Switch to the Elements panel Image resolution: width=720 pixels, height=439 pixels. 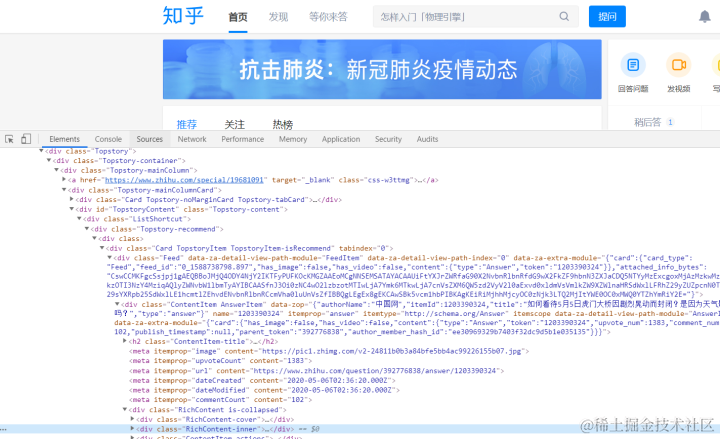64,139
